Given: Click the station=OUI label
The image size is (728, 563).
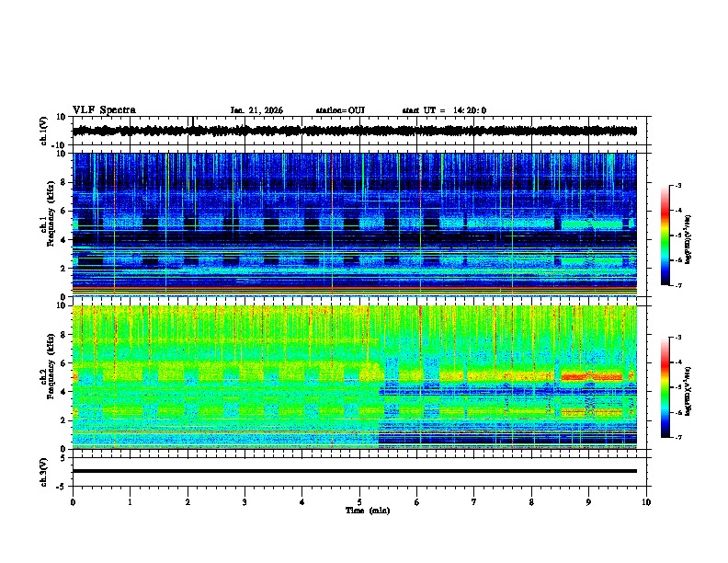Looking at the screenshot, I should (340, 110).
